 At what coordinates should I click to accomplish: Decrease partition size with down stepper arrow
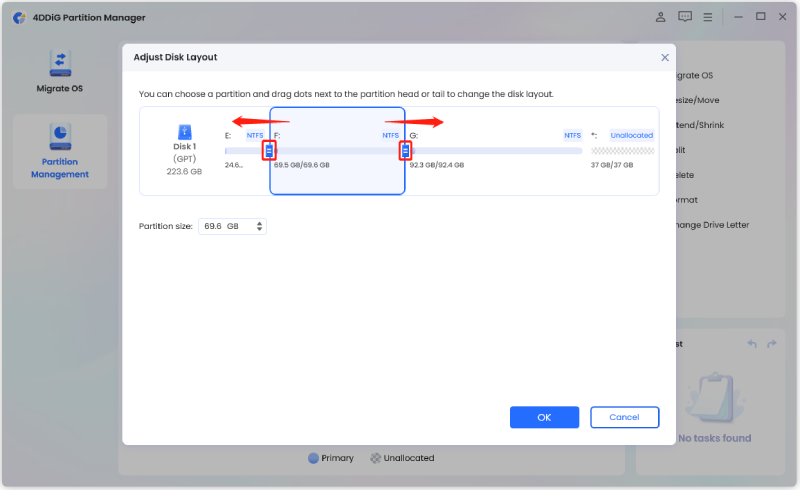coord(260,229)
